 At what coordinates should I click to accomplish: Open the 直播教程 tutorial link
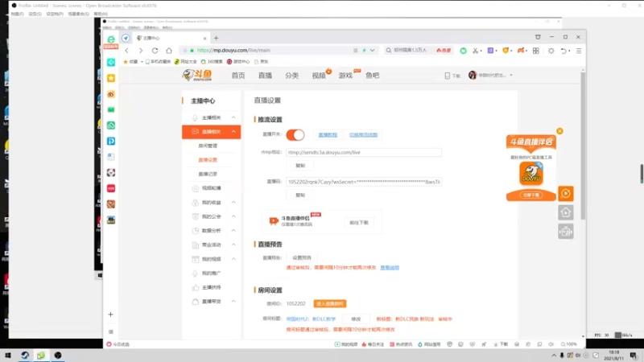(328, 134)
